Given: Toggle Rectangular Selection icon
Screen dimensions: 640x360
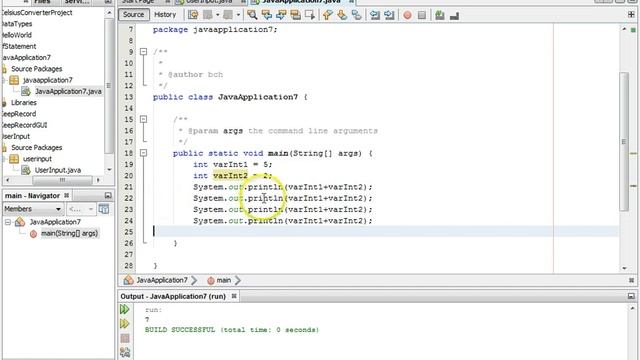Looking at the screenshot, I should (310, 15).
